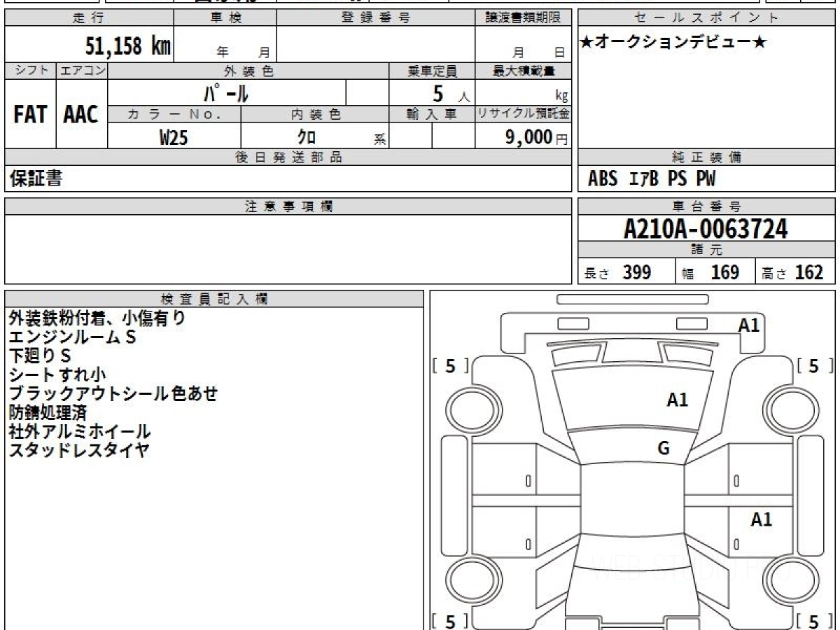Select chassis number A210A-0063724
This screenshot has height=630, width=840.
[x=706, y=229]
